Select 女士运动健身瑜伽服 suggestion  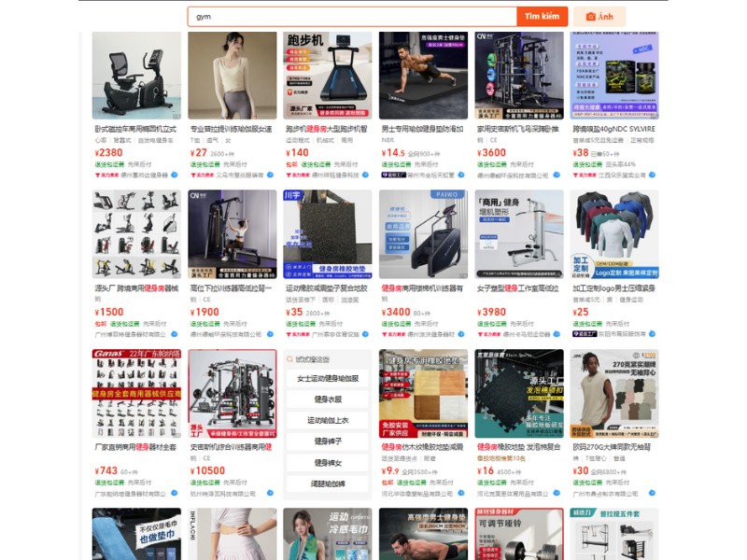click(328, 379)
